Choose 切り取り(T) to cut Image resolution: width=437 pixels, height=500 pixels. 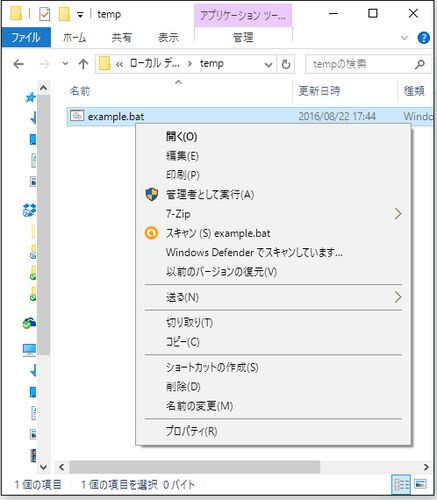pyautogui.click(x=273, y=322)
